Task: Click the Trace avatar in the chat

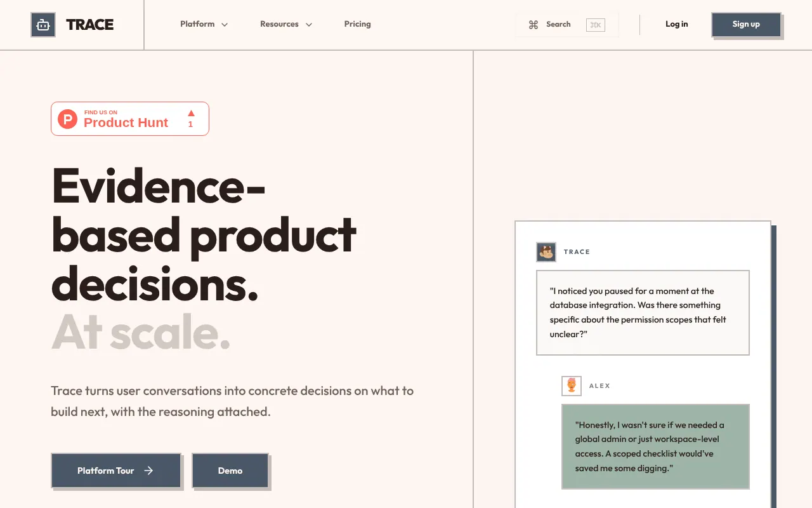Action: 546,252
